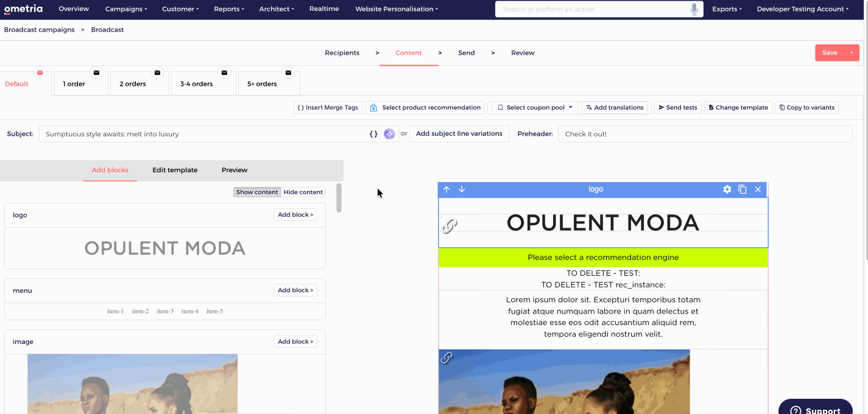Open the Support widget
This screenshot has height=414, width=868.
click(x=815, y=409)
